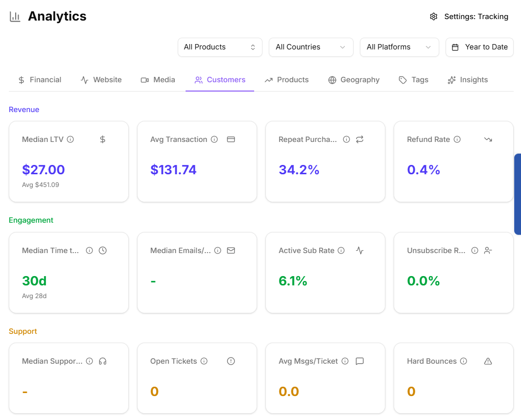Click the $27.00 Median LTV value
Viewport: 521px width, 420px height.
click(x=44, y=170)
